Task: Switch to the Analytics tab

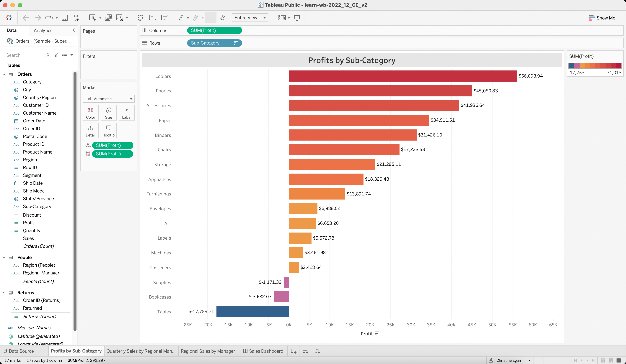Action: pos(43,31)
